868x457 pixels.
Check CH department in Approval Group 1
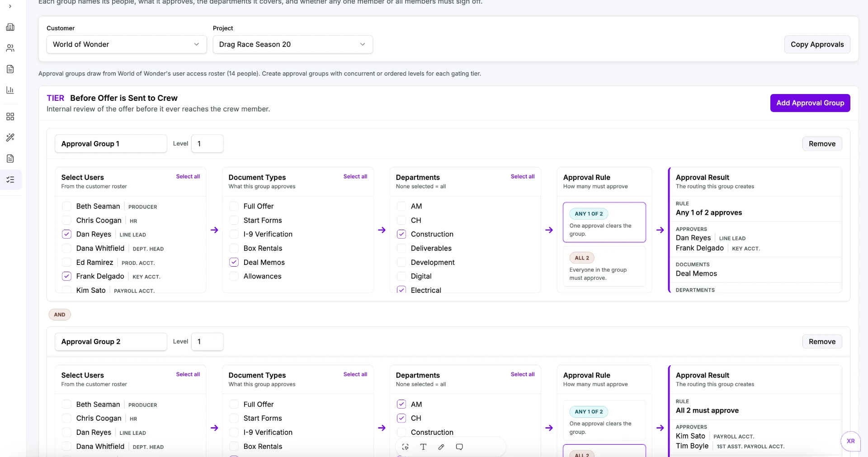[x=401, y=220]
